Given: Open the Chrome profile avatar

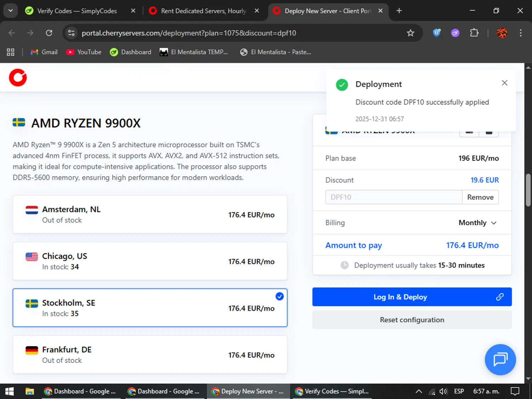Looking at the screenshot, I should click(x=502, y=33).
